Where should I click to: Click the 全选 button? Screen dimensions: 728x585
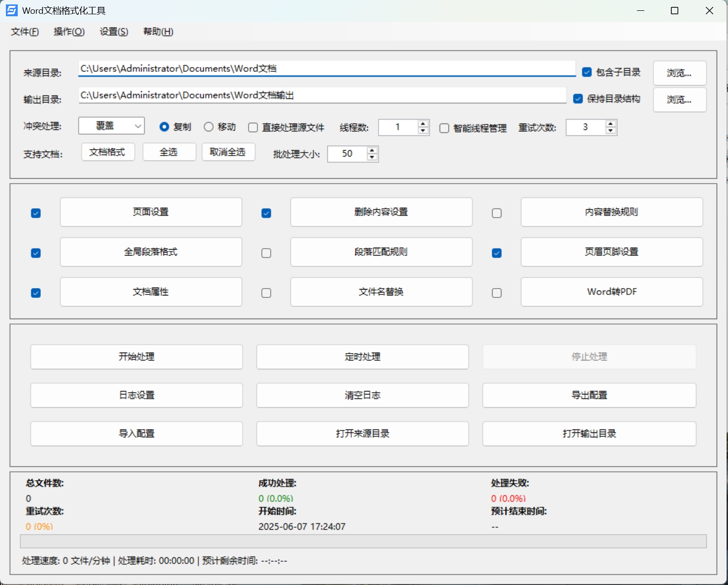point(169,152)
